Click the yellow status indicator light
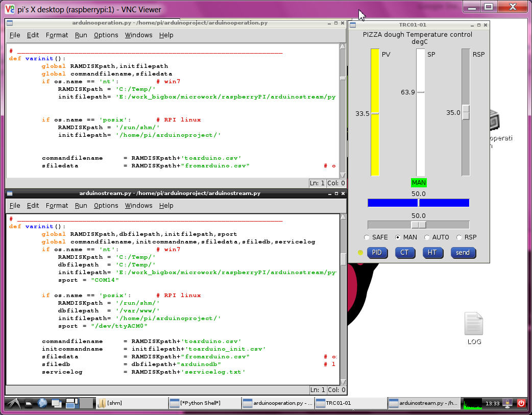Viewport: 532px width, 415px height. [360, 253]
